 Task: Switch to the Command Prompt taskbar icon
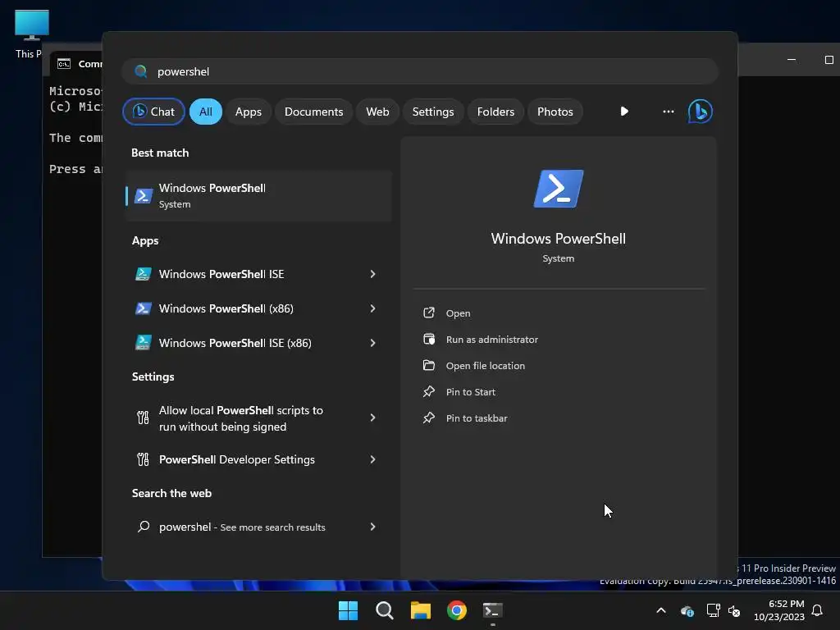[493, 610]
